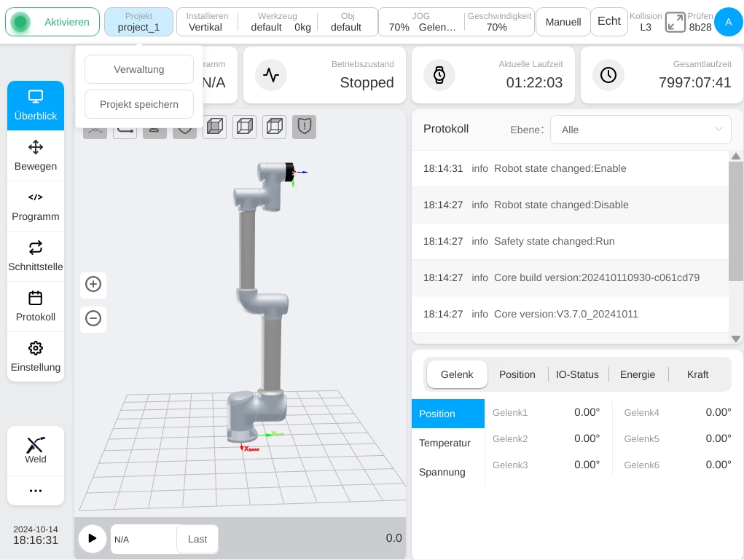Open the Protokoll page in sidebar
The image size is (744, 560).
click(36, 307)
